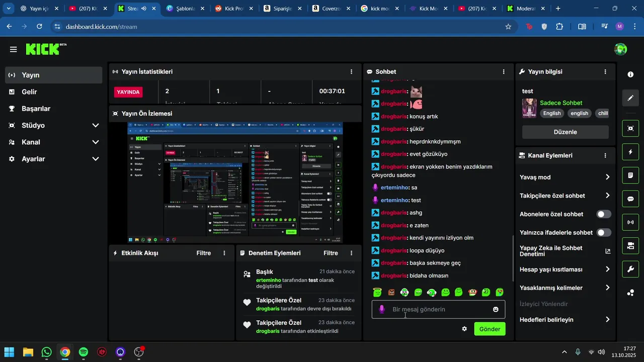Image resolution: width=644 pixels, height=362 pixels.
Task: Open Hesap yaşı kısıtlaması options
Action: coord(565,269)
